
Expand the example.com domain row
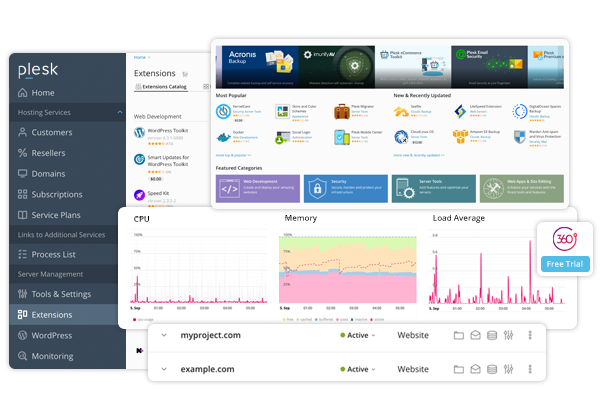165,369
